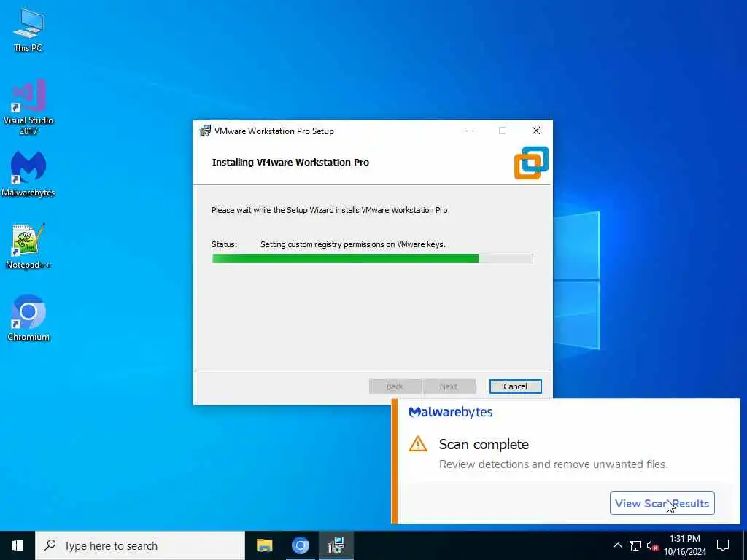Click the Malwarebytes logo in the notification
This screenshot has width=747, height=560.
[x=450, y=413]
